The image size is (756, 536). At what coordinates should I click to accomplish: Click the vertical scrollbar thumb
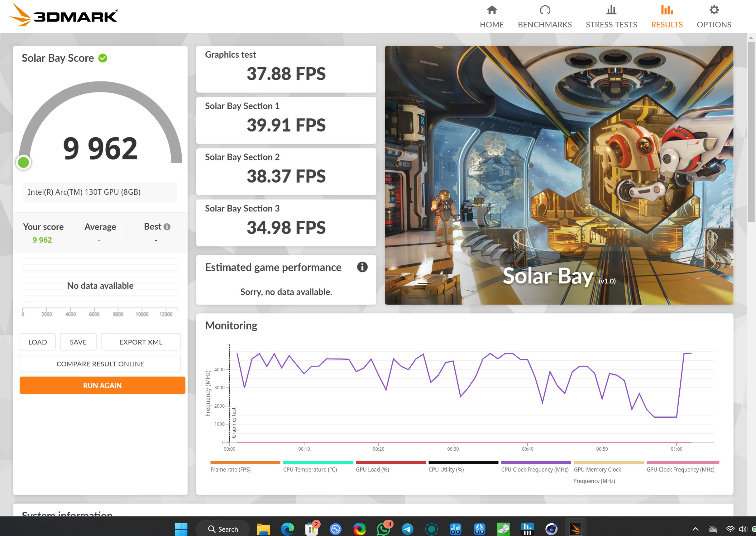(751, 131)
